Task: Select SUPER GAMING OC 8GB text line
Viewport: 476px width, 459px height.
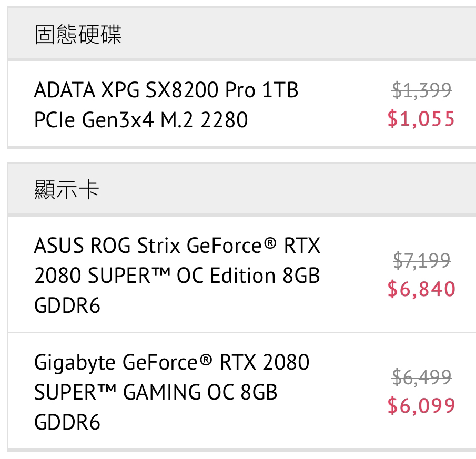Action: [156, 392]
